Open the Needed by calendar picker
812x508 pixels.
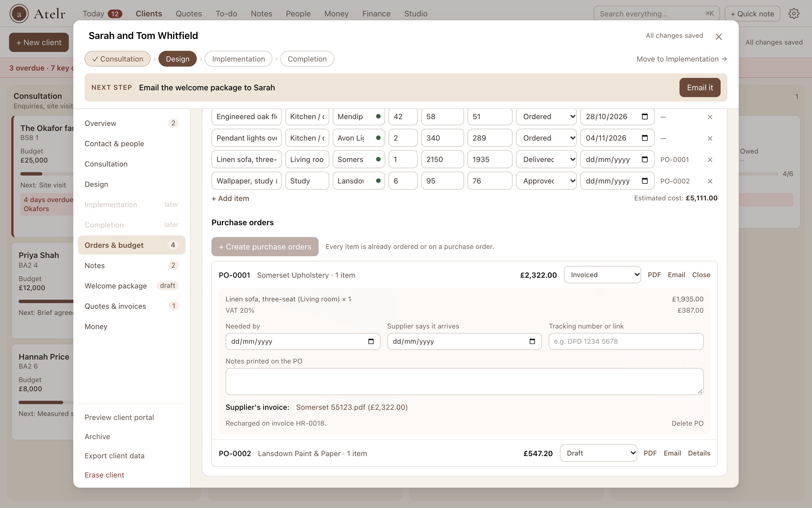(x=371, y=342)
